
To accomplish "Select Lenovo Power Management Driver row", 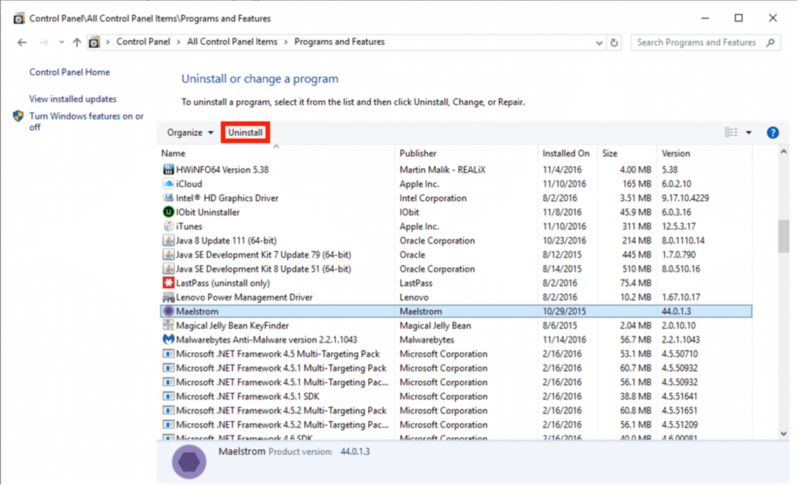I will tap(456, 297).
